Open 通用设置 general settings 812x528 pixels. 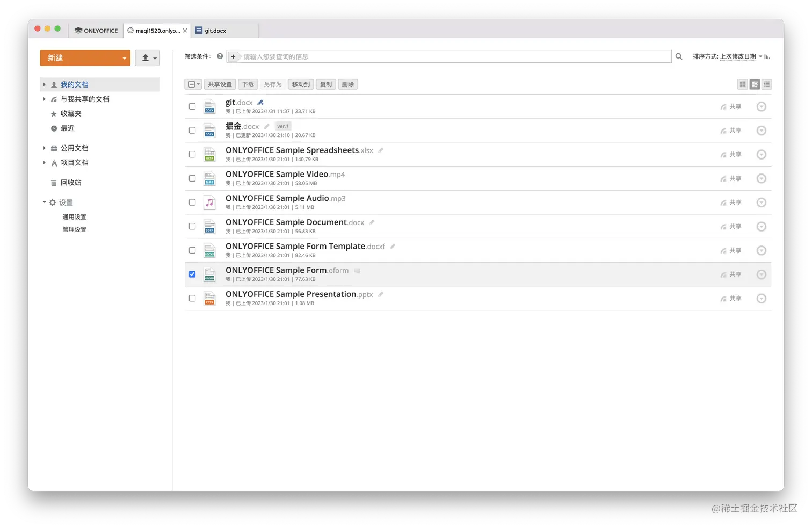pyautogui.click(x=75, y=217)
